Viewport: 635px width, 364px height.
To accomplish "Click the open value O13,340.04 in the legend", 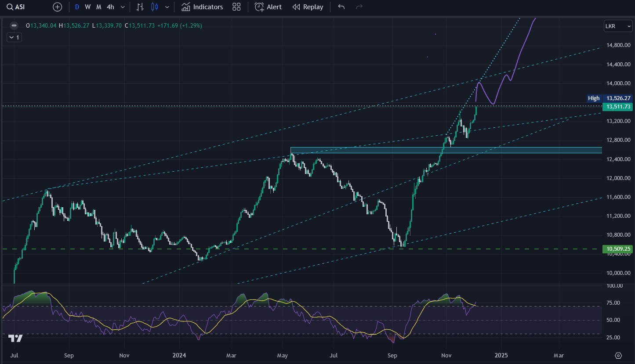I will (41, 25).
